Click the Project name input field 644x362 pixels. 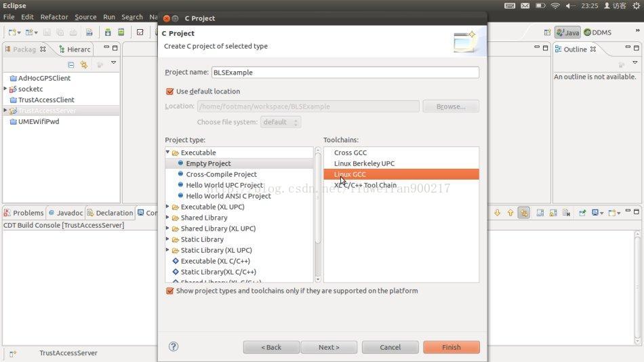coord(345,73)
